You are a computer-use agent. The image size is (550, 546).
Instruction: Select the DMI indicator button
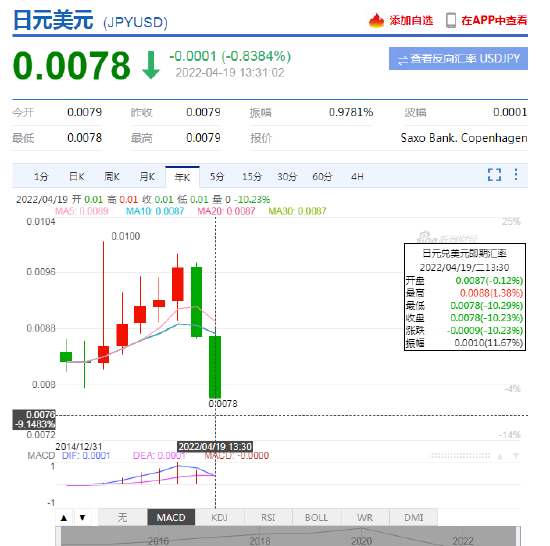coord(414,517)
